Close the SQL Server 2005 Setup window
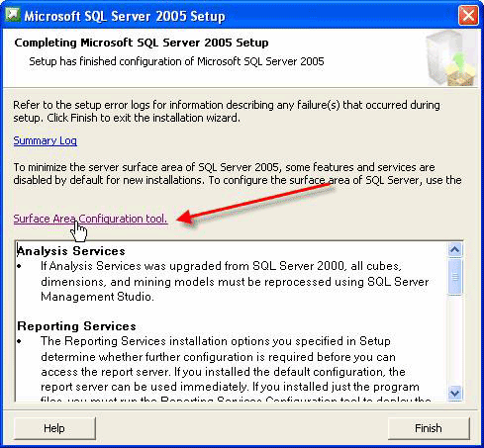The height and width of the screenshot is (448, 484). [468, 16]
